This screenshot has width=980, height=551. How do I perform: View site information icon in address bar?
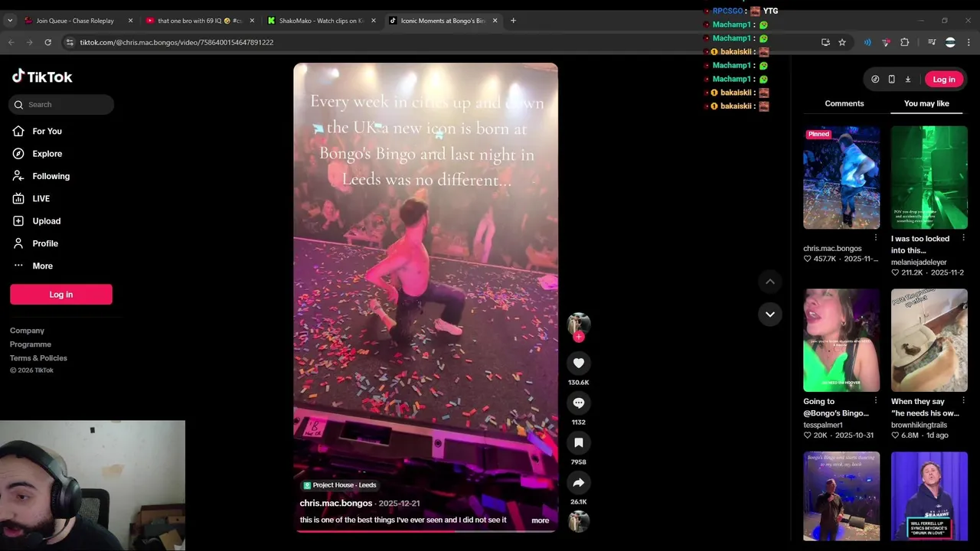click(x=70, y=42)
